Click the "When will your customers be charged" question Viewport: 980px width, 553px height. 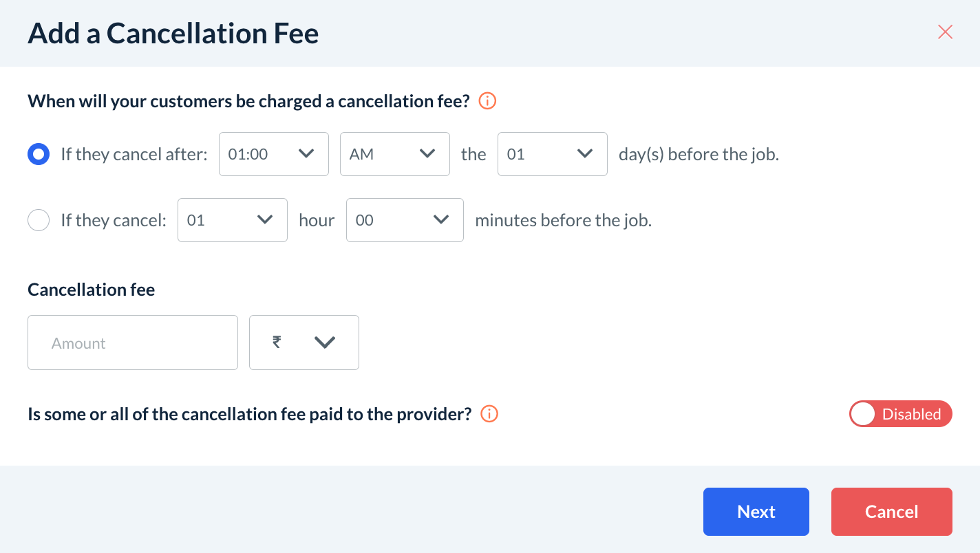(x=248, y=101)
